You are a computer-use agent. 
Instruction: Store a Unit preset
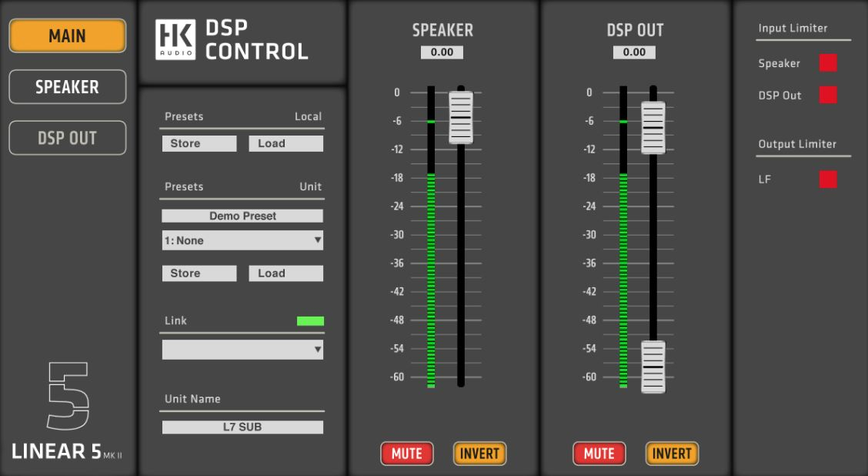point(199,273)
